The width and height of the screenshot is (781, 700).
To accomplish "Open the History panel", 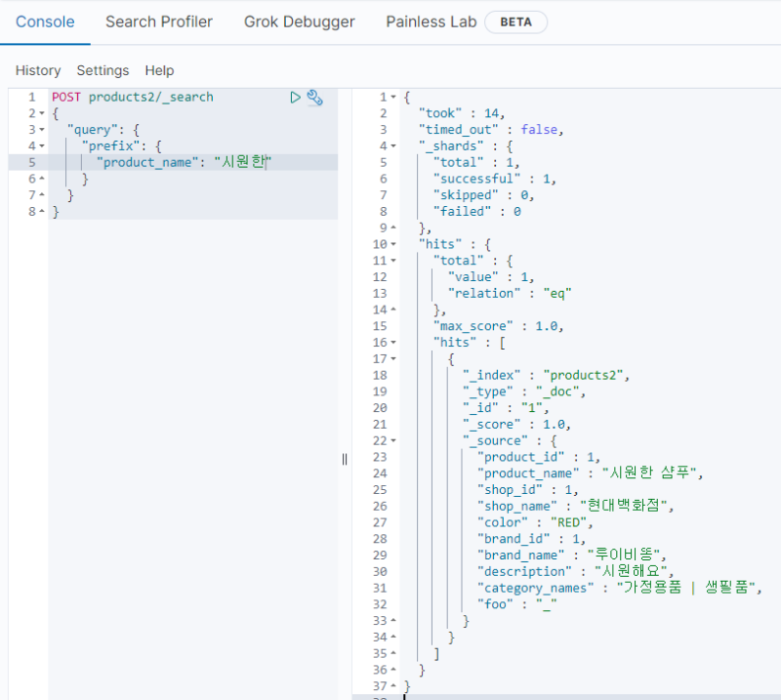I will [38, 70].
